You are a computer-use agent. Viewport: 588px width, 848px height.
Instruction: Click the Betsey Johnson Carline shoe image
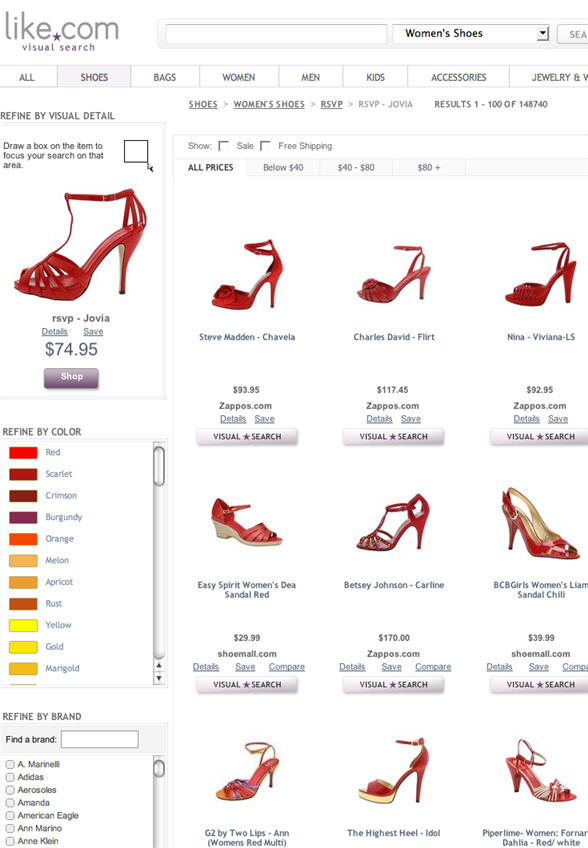tap(393, 521)
